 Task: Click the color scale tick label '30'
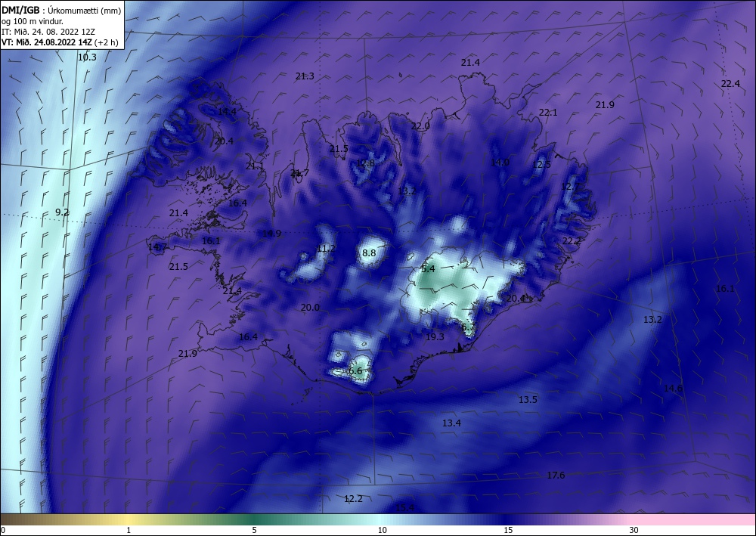click(x=634, y=531)
